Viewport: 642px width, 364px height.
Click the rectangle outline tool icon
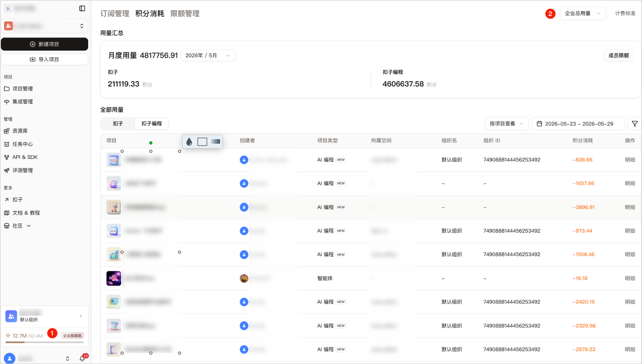pyautogui.click(x=202, y=142)
